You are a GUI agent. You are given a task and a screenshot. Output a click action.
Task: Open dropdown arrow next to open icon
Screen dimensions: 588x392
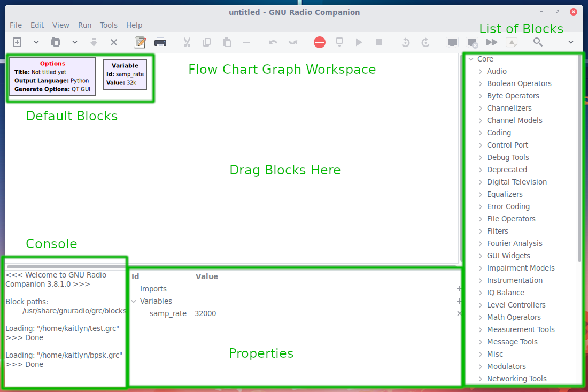pos(75,42)
